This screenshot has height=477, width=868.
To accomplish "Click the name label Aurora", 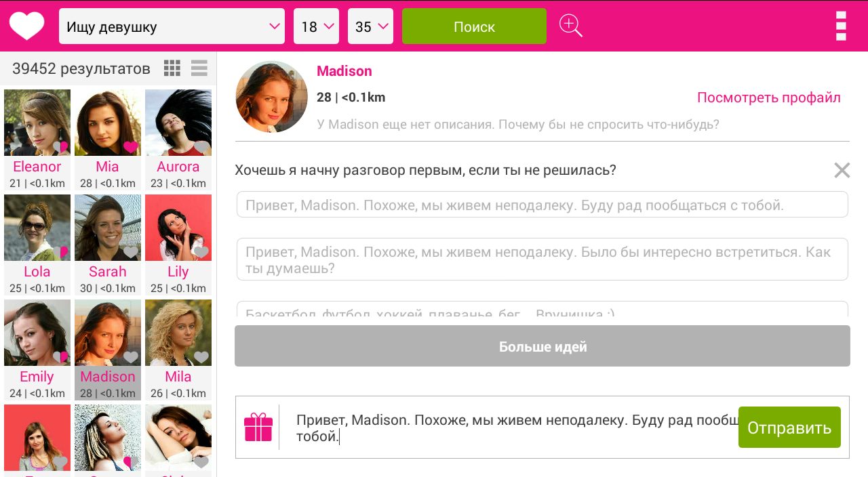I will tap(178, 167).
